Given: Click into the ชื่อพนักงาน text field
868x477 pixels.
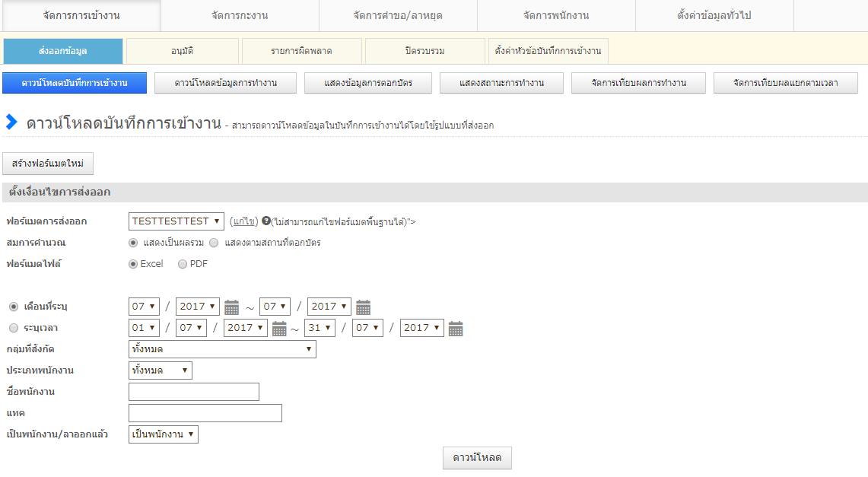Looking at the screenshot, I should pos(194,392).
